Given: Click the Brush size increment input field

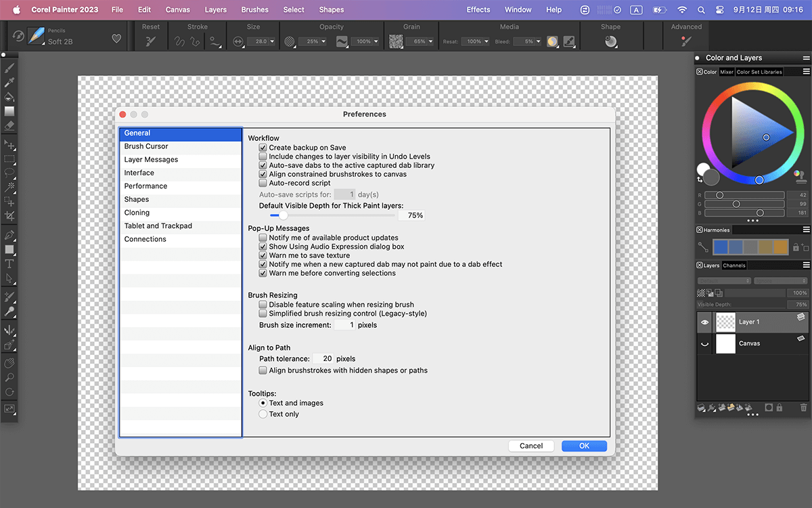Looking at the screenshot, I should pyautogui.click(x=344, y=325).
